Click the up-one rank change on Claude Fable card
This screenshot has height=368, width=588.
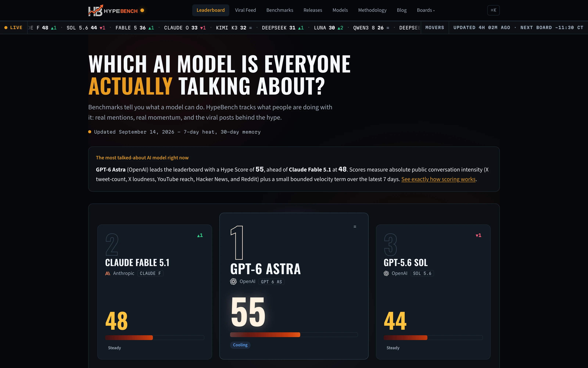[x=200, y=235]
